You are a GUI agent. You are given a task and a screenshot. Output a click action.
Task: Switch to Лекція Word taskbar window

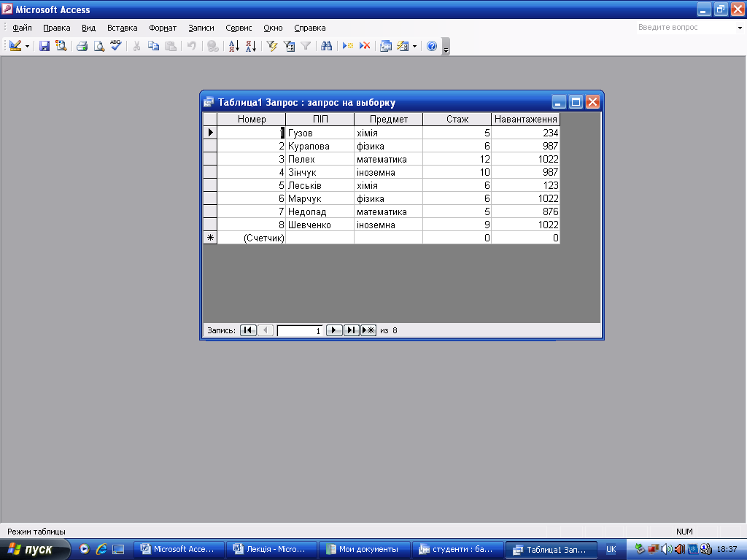coord(271,550)
